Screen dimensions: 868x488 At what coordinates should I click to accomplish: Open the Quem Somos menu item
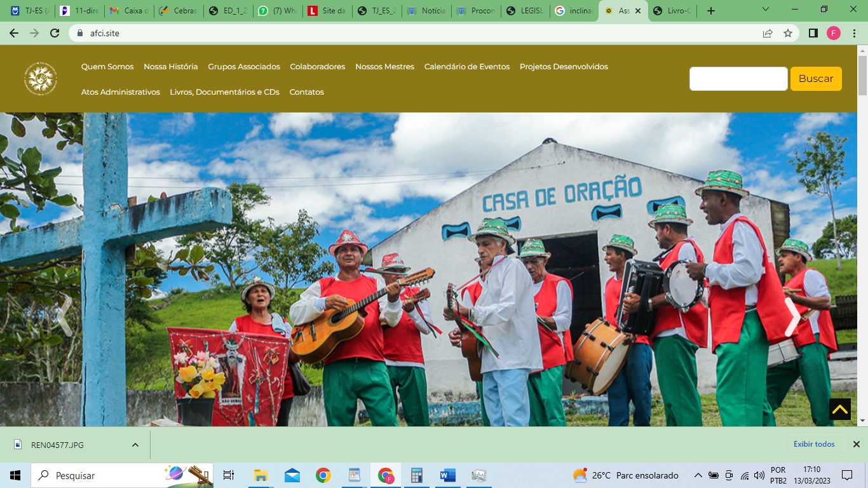pos(107,67)
